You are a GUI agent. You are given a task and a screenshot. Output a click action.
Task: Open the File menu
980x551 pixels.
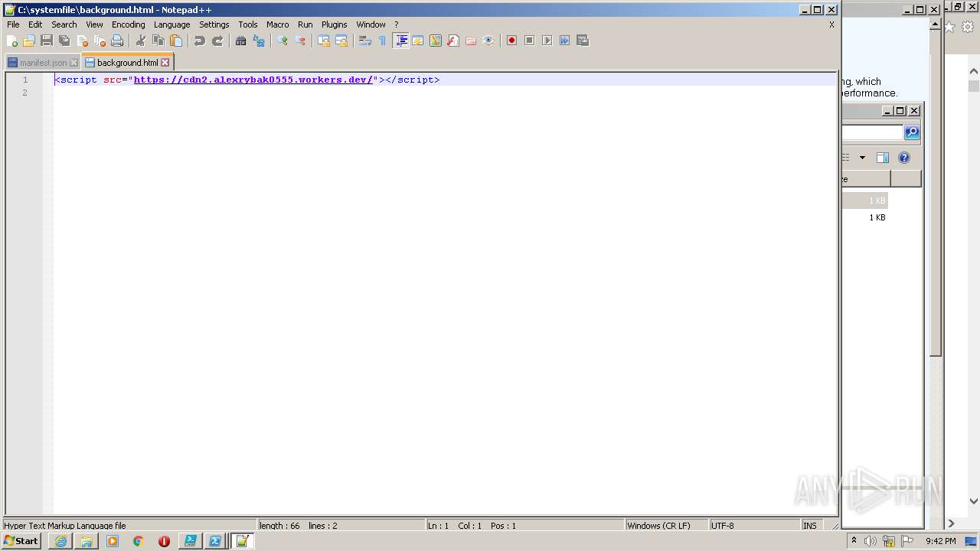pyautogui.click(x=13, y=24)
